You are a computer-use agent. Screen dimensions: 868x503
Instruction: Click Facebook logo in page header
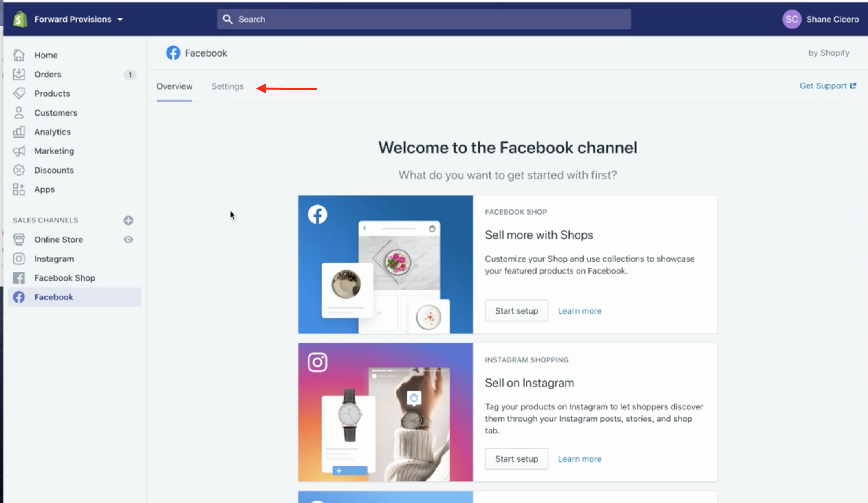tap(173, 53)
